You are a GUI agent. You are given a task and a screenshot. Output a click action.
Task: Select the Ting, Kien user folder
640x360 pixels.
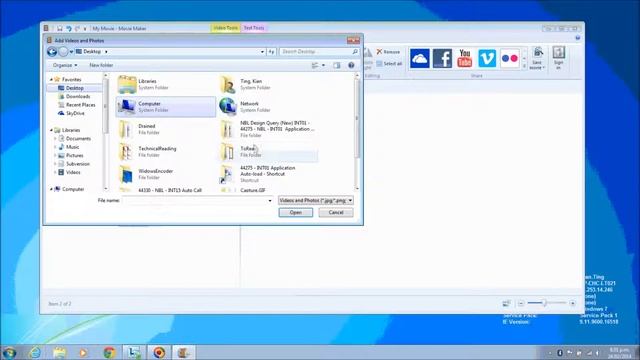click(x=267, y=84)
